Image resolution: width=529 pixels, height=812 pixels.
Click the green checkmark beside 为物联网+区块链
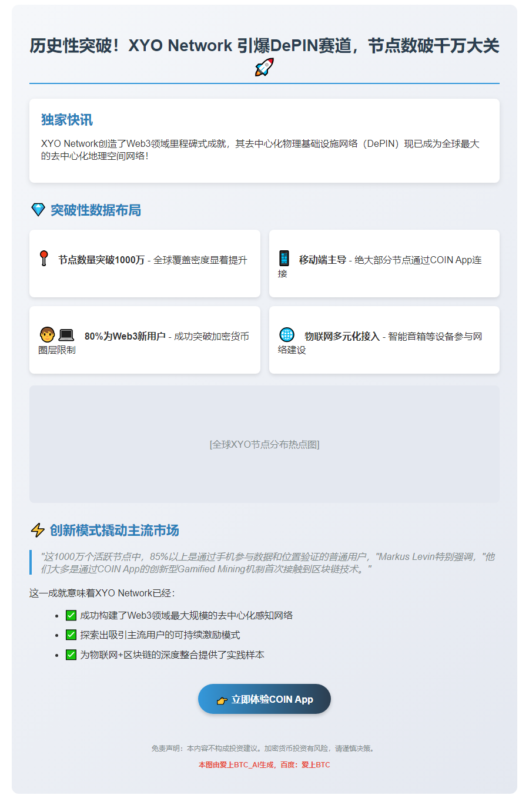click(71, 655)
